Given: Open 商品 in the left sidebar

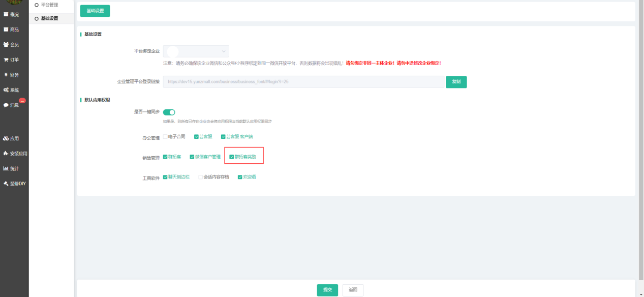Looking at the screenshot, I should tap(11, 29).
